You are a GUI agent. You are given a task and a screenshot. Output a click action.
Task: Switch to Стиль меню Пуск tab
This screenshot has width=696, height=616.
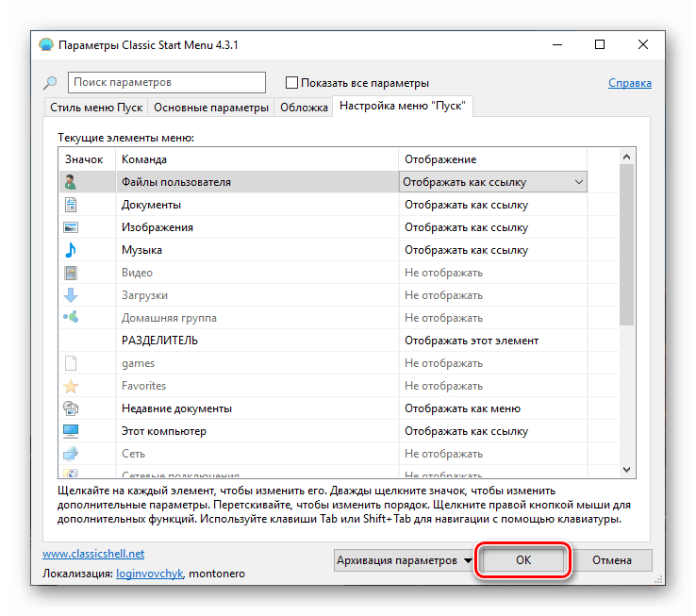click(x=96, y=108)
